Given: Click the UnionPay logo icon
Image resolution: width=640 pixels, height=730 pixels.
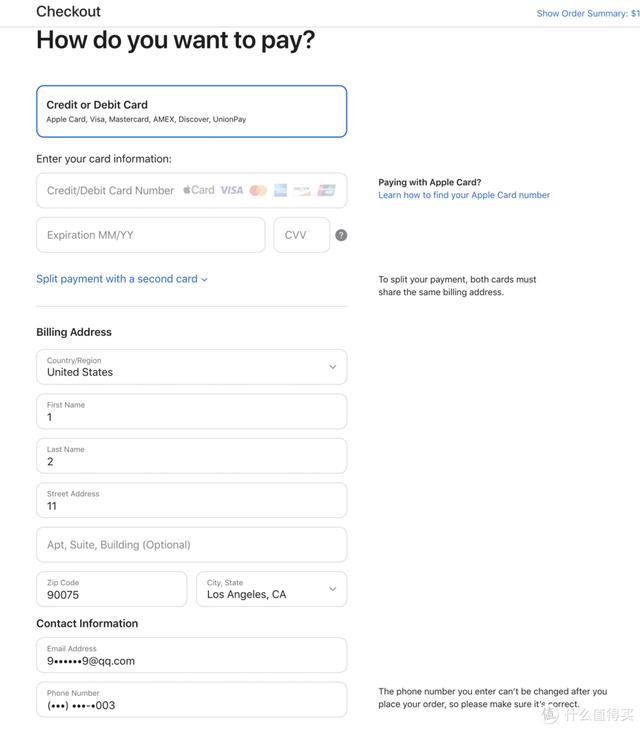Looking at the screenshot, I should pyautogui.click(x=326, y=190).
